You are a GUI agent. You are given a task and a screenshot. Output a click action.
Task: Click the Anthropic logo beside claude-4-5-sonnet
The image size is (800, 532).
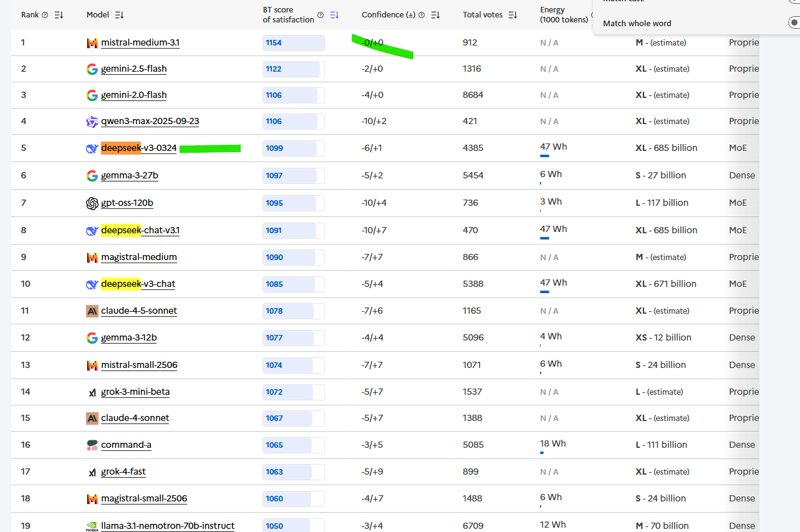click(92, 311)
